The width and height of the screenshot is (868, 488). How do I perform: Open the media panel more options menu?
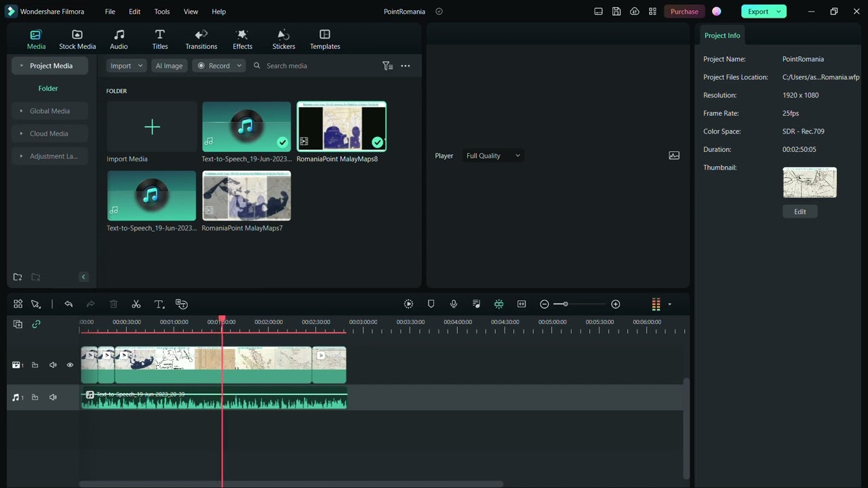point(406,66)
